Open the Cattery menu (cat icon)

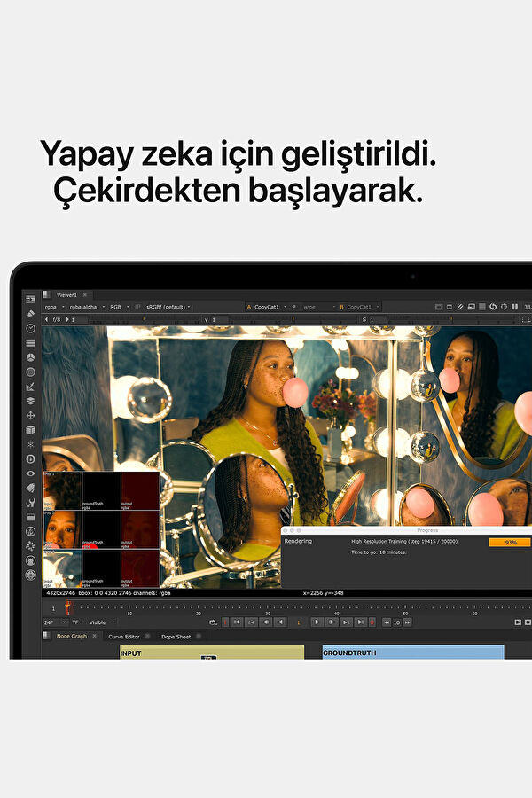coord(30,560)
